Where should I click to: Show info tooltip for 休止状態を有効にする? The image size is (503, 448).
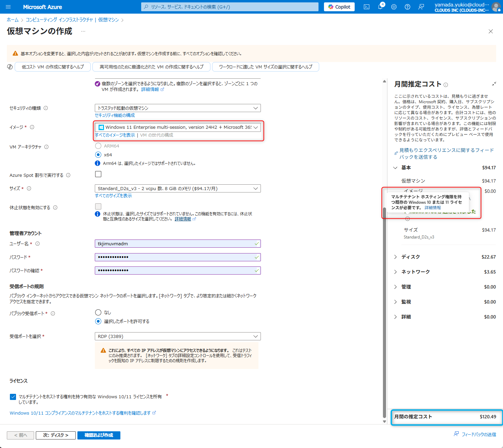click(x=55, y=207)
